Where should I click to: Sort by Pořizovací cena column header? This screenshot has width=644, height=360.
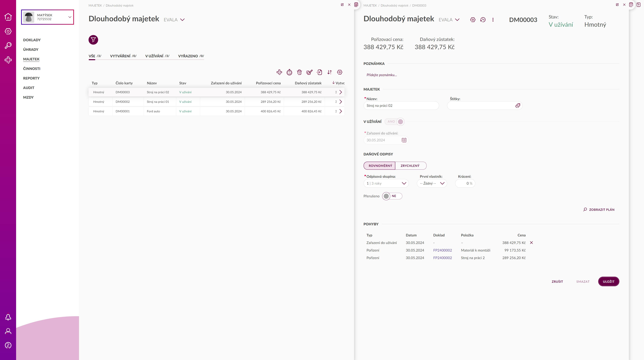click(268, 83)
